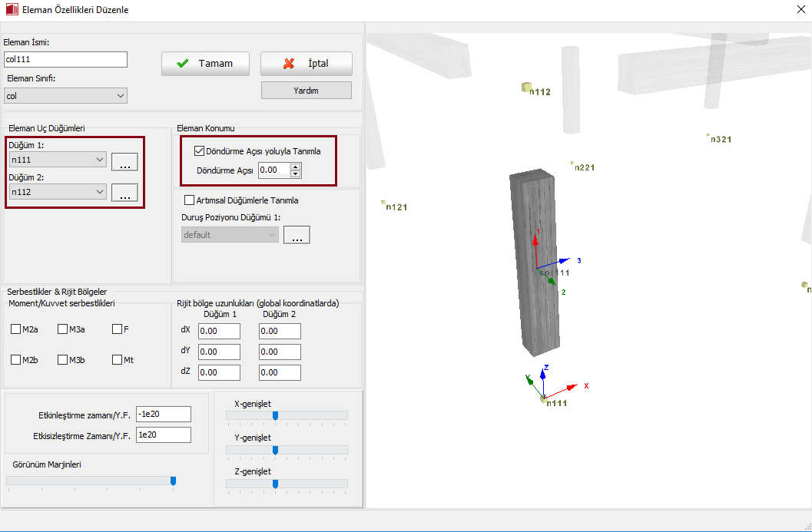Tick the M2a moment release checkbox

pos(16,329)
